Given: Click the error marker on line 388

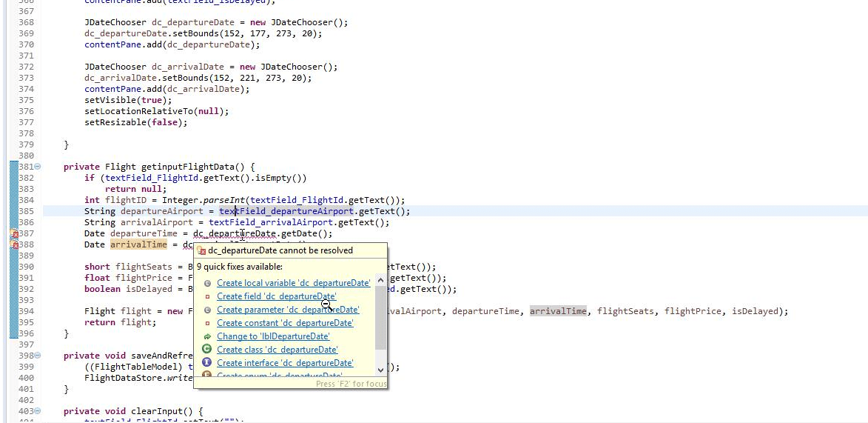Looking at the screenshot, I should (15, 245).
